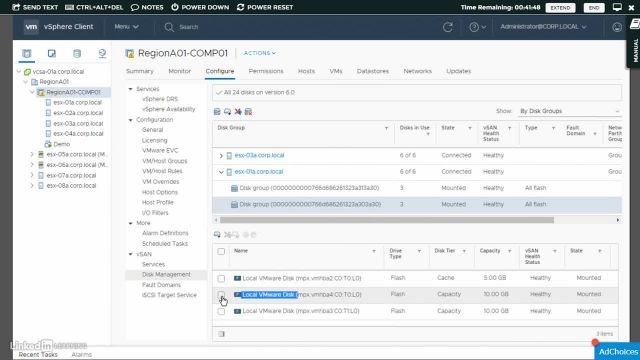
Task: Click second icon in lower disks toolbar
Action: pyautogui.click(x=228, y=235)
